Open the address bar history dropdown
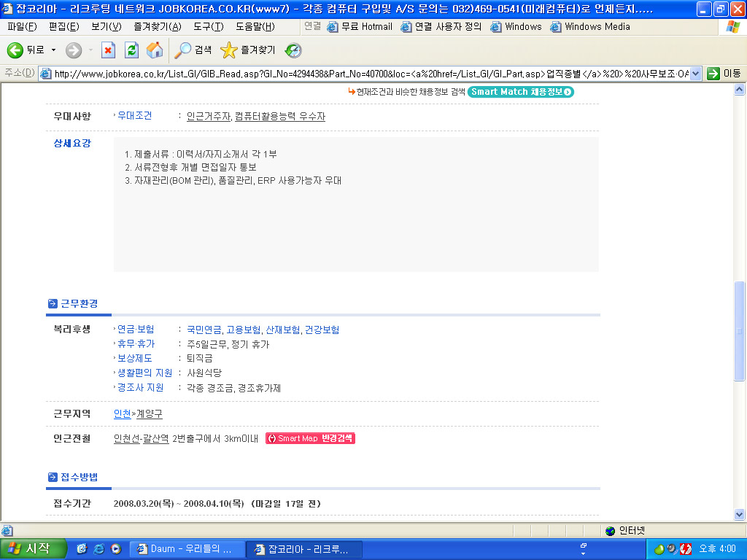Screen dimensions: 747x560 pos(697,74)
